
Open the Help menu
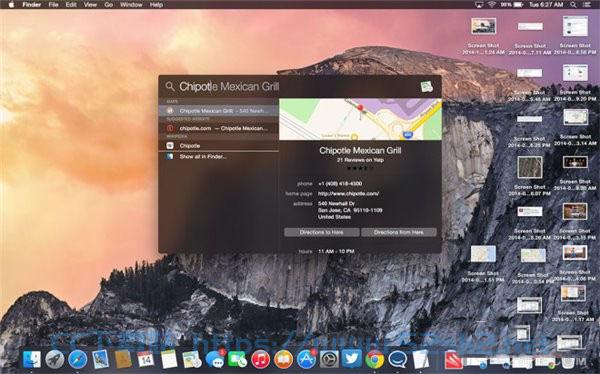click(156, 5)
